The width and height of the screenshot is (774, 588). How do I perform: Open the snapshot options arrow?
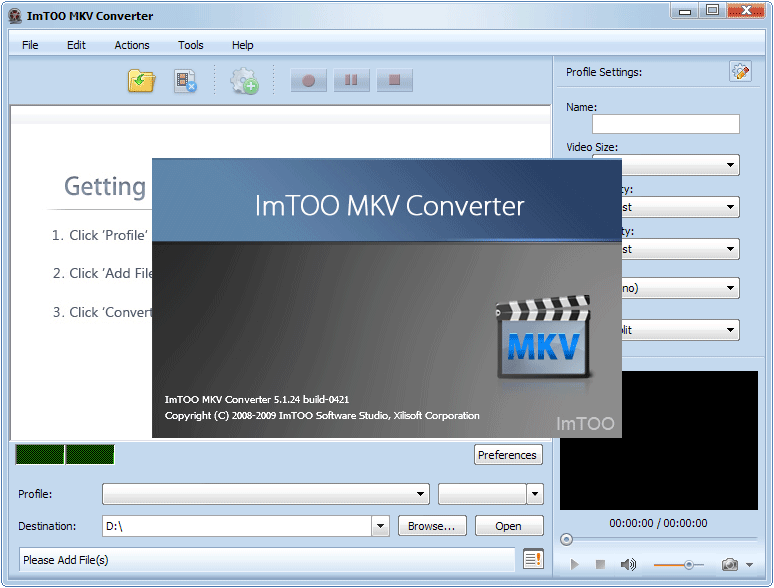click(x=749, y=564)
